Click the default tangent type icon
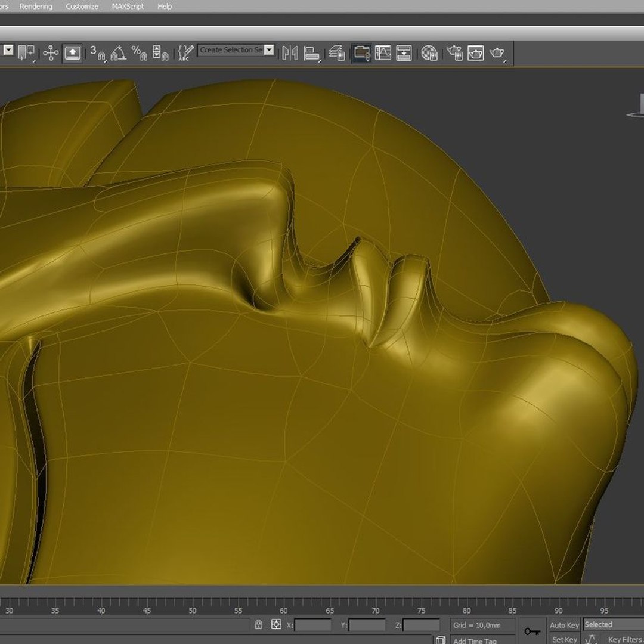This screenshot has width=644, height=644. click(592, 639)
